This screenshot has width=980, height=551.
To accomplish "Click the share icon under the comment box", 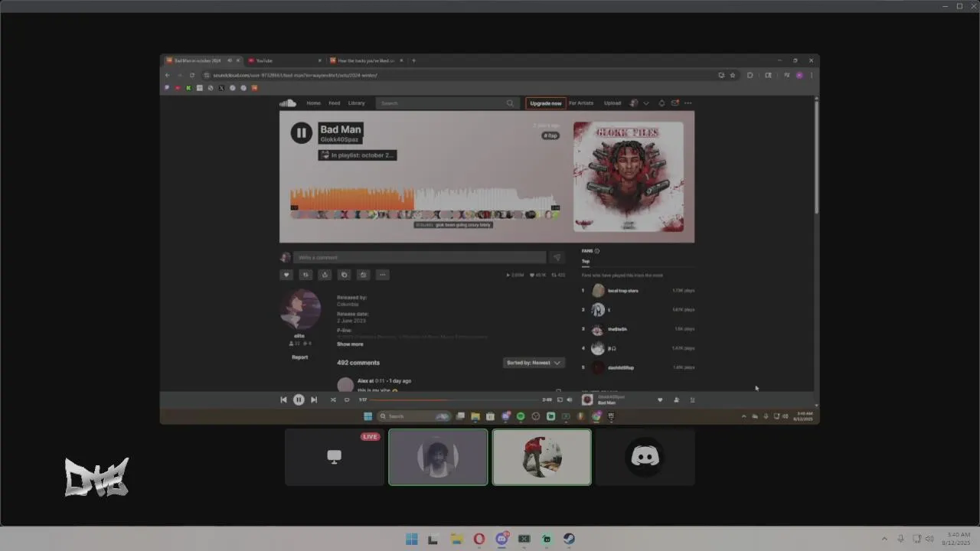I will (325, 275).
